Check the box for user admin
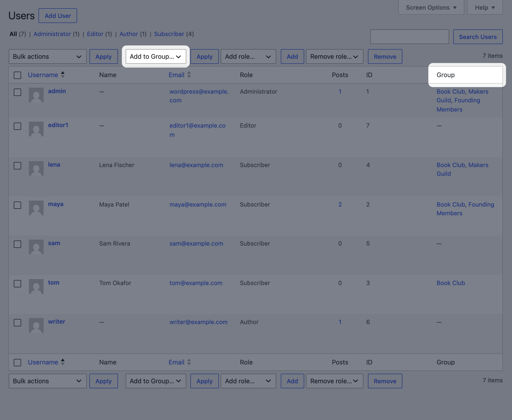Screen dimensions: 512x420 (x=17, y=92)
